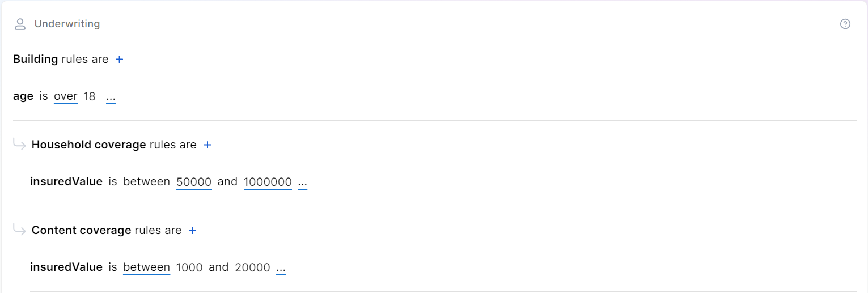Edit the Content minimum value 1000
Viewport: 868px width, 293px height.
point(189,267)
